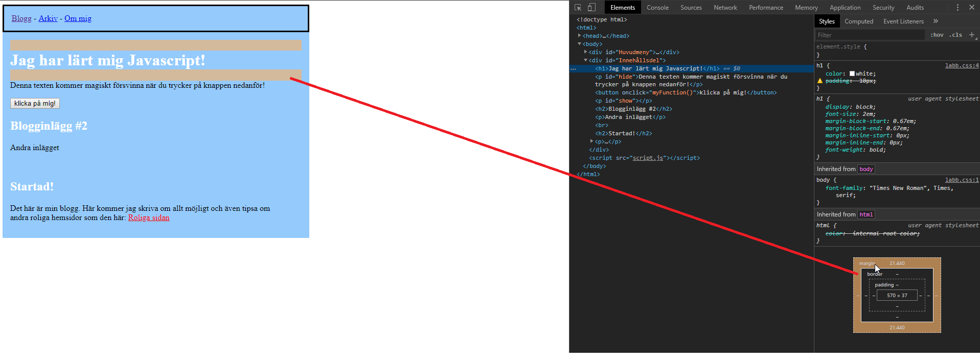Click the padding warning triangle icon
Image resolution: width=980 pixels, height=363 pixels.
[820, 81]
